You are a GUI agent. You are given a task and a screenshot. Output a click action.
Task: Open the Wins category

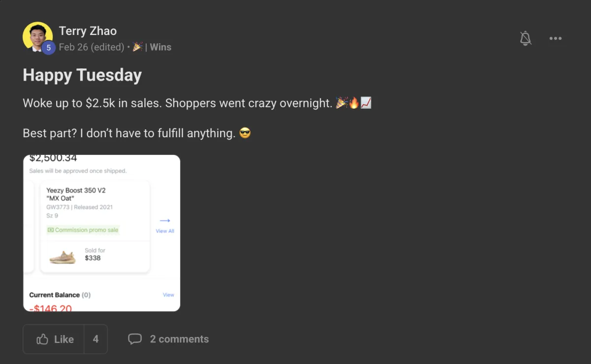click(161, 47)
